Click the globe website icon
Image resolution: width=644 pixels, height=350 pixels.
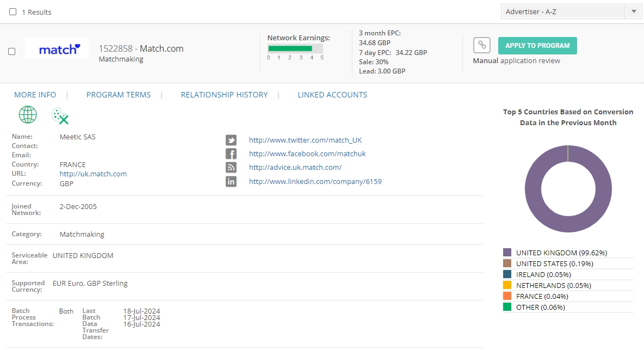pos(28,115)
